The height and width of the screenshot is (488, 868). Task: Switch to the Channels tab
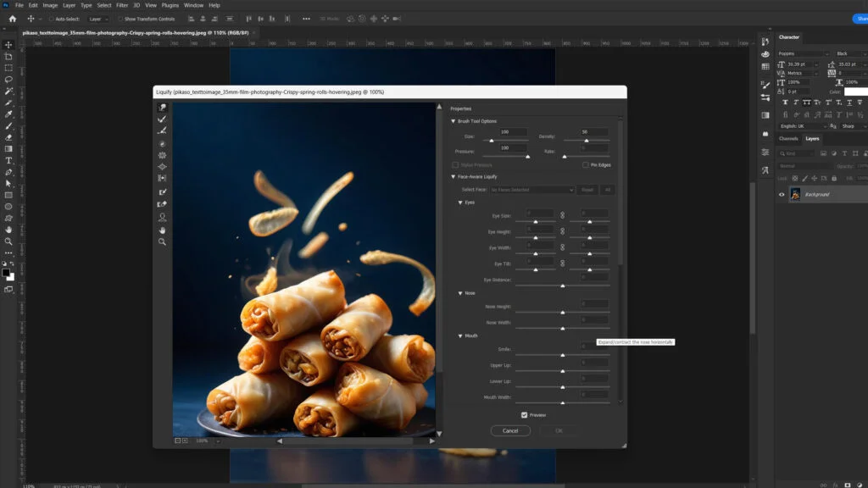coord(788,139)
